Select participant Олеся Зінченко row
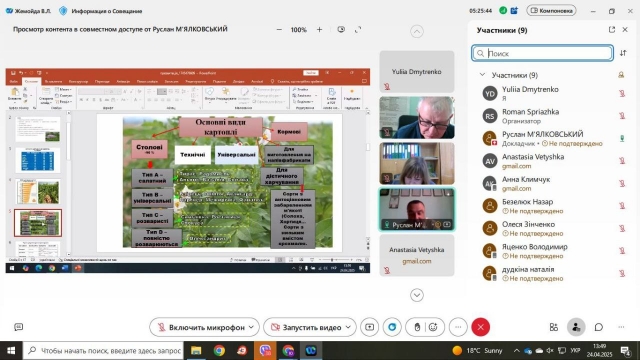This screenshot has height=360, width=640. [553, 229]
